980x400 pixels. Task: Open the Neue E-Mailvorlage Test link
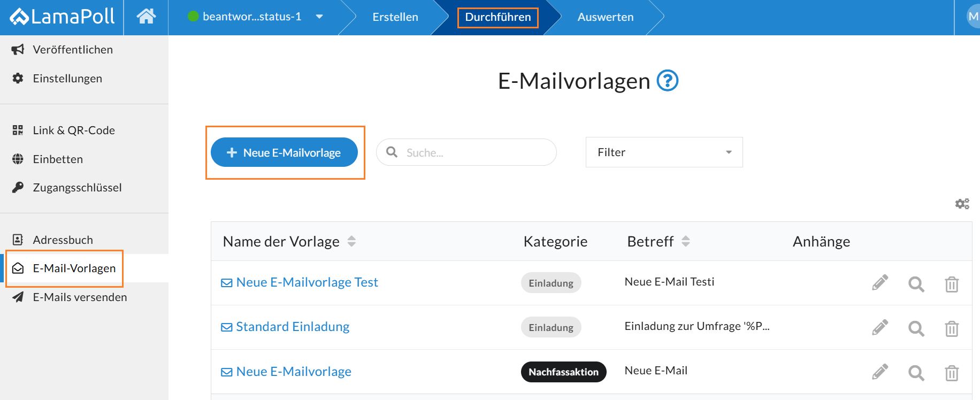(x=307, y=282)
